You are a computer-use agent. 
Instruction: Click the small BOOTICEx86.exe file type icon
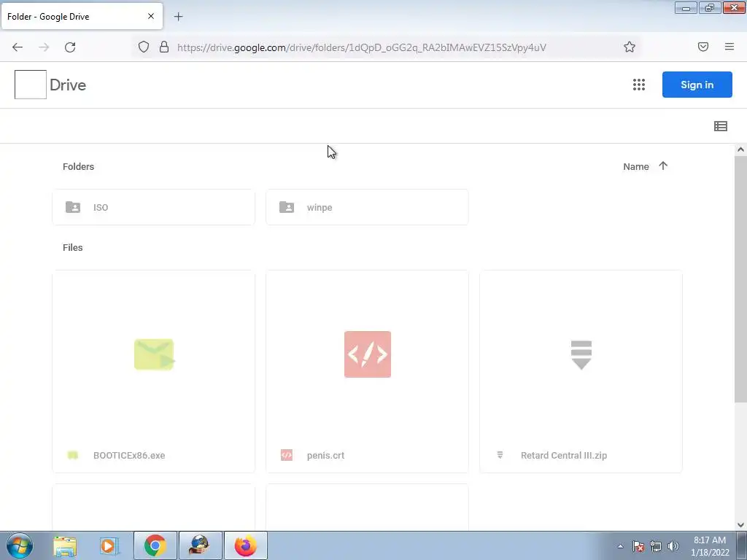pyautogui.click(x=72, y=455)
